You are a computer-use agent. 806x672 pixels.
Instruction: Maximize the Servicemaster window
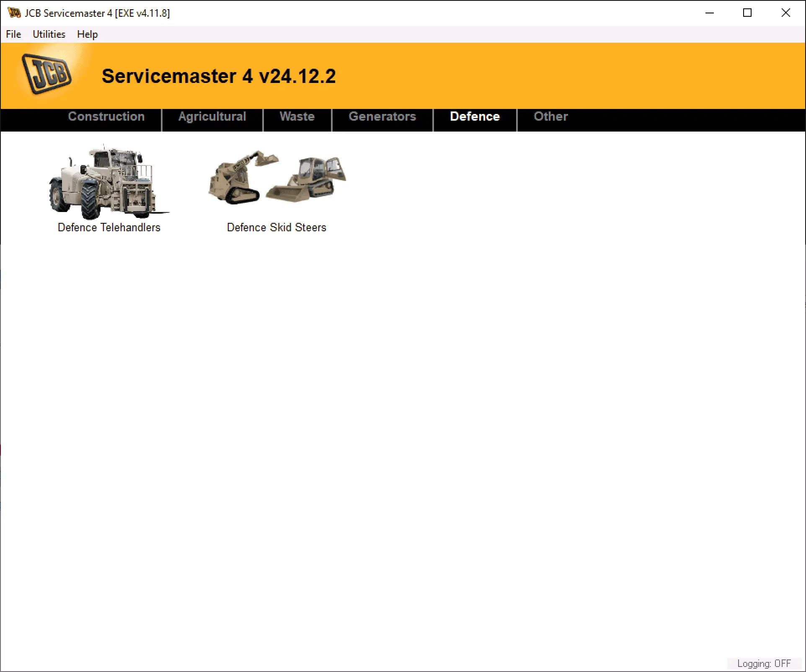[747, 13]
